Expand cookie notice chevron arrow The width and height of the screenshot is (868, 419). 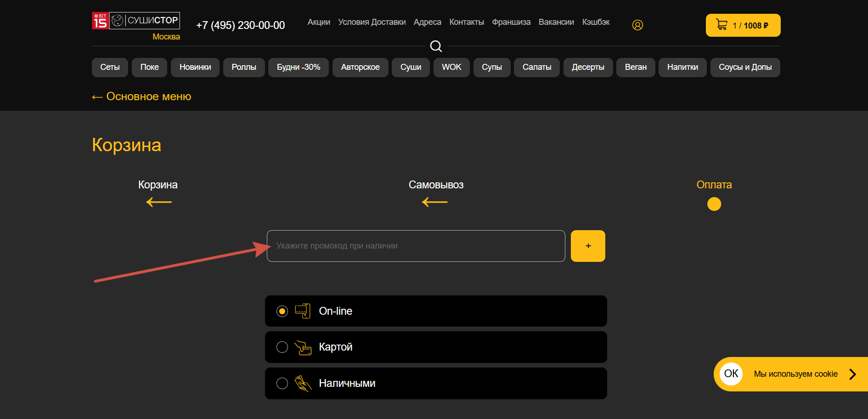click(x=853, y=374)
